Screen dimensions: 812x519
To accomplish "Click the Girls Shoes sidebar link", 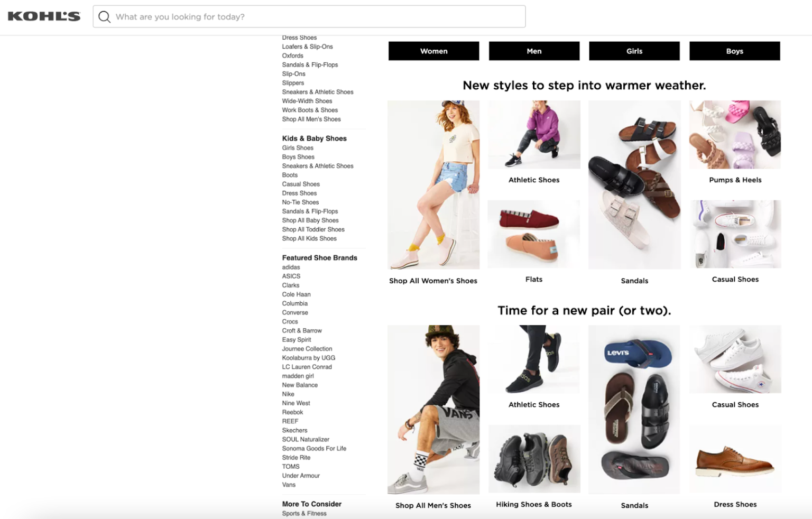I will [x=298, y=148].
